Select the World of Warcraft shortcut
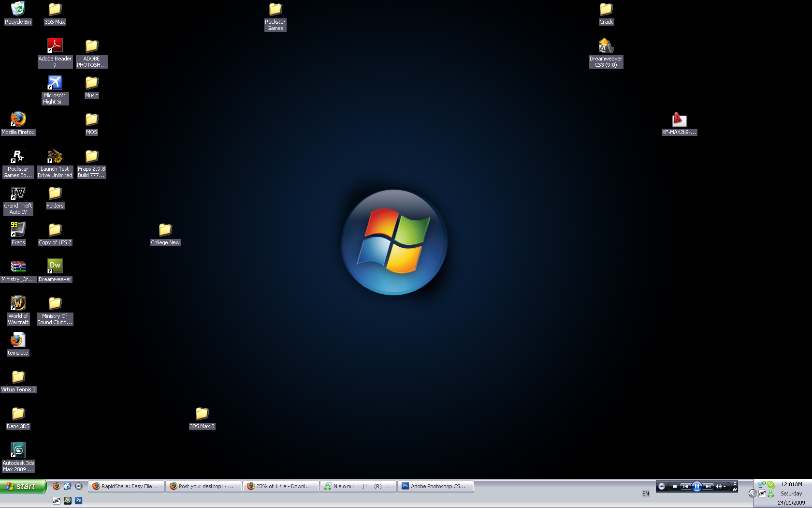 (18, 311)
